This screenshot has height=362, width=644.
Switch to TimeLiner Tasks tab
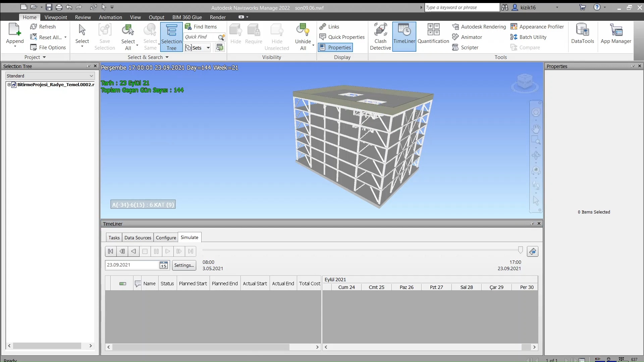[x=114, y=238]
